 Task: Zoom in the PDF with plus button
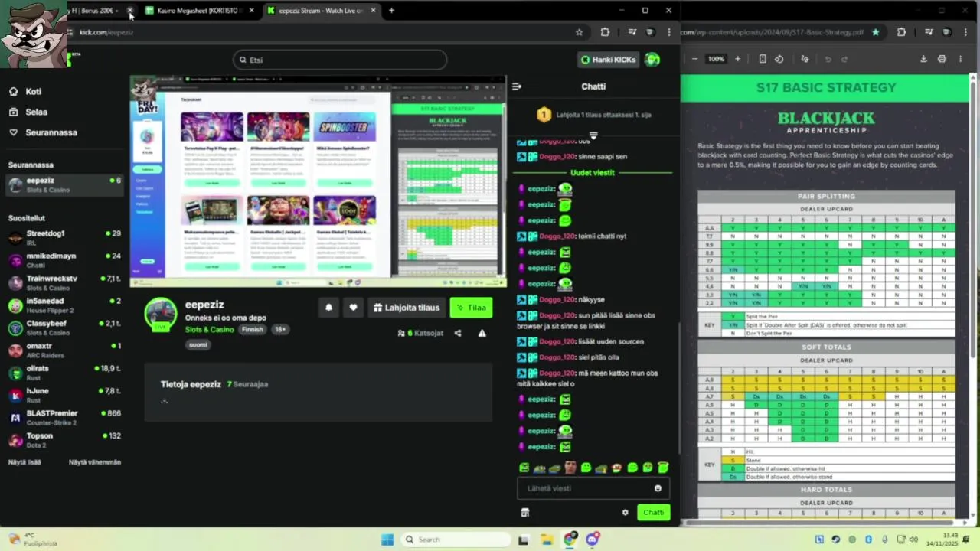[737, 59]
